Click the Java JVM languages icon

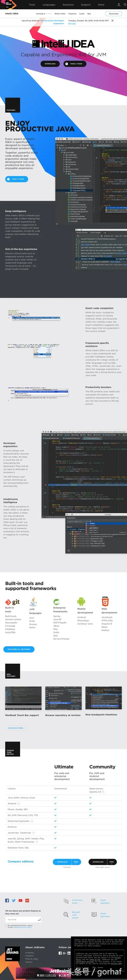tap(33, 602)
